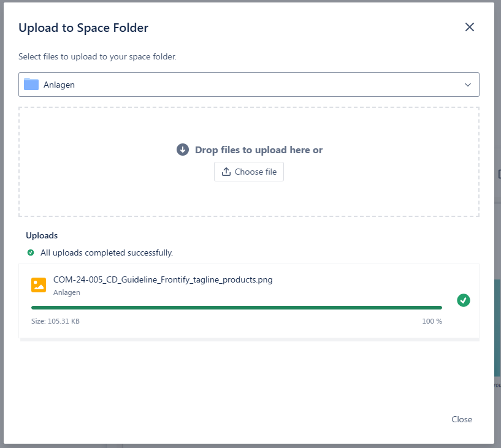Click the Anlagen label under the file name
Screen dimensions: 501x448
pyautogui.click(x=67, y=293)
